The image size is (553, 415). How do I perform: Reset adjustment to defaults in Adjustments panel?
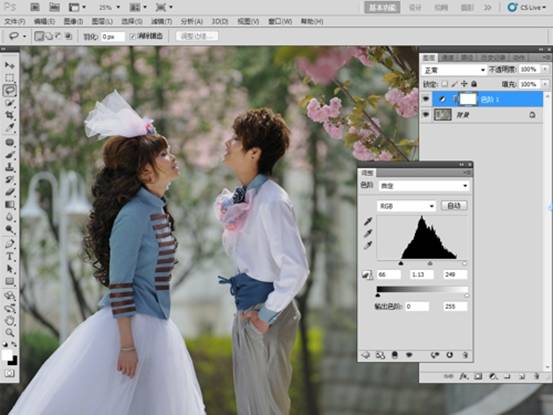coord(450,355)
